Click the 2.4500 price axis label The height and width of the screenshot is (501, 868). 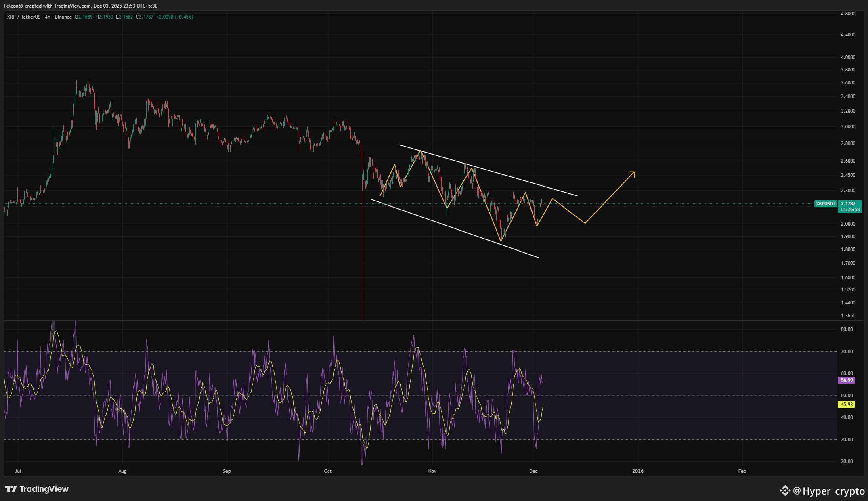click(x=848, y=175)
